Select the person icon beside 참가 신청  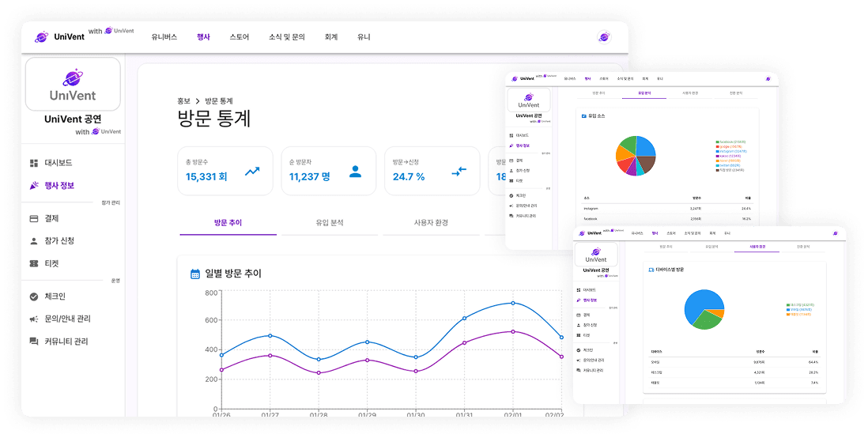click(x=34, y=241)
